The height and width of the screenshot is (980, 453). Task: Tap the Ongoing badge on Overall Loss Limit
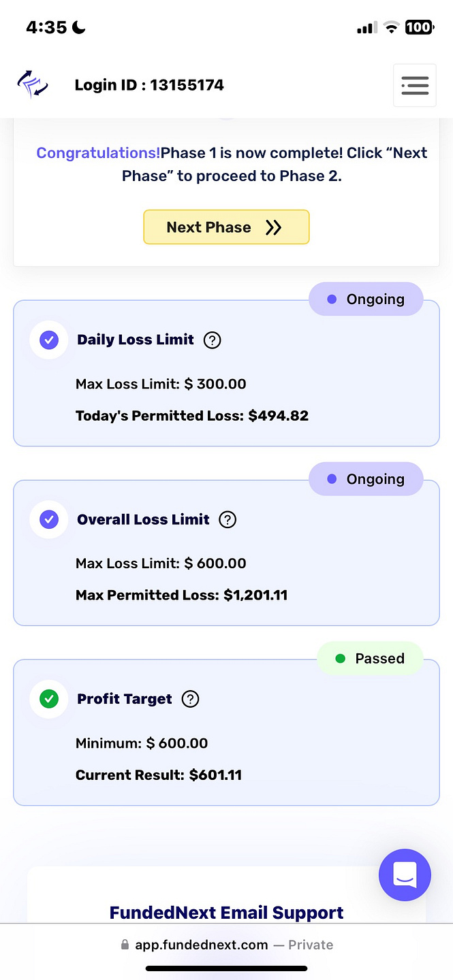pyautogui.click(x=366, y=479)
